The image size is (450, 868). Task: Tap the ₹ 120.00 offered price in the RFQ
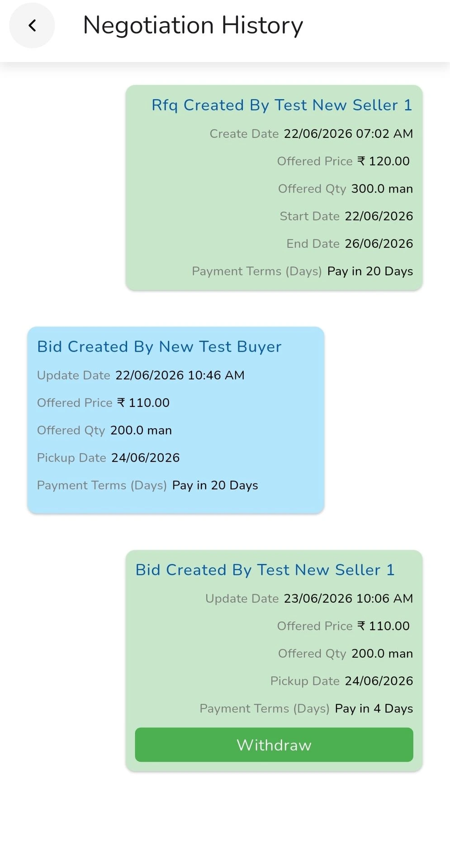pos(384,161)
